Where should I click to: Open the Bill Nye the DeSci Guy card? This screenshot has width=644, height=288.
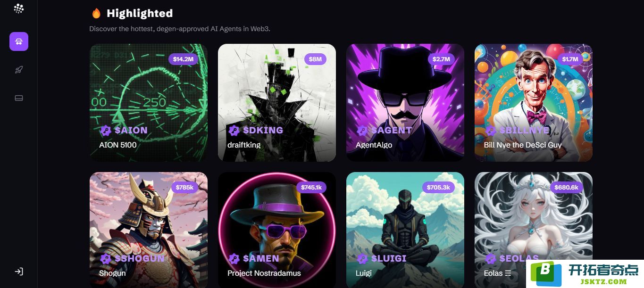(534, 103)
